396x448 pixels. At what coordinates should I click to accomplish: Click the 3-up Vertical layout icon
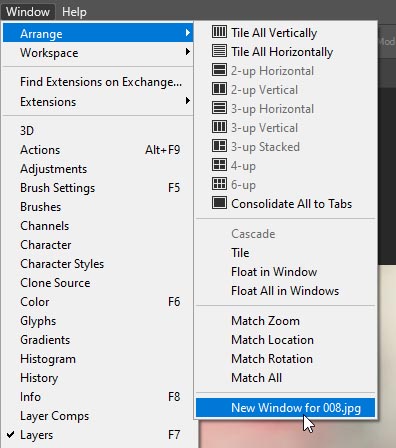(219, 127)
